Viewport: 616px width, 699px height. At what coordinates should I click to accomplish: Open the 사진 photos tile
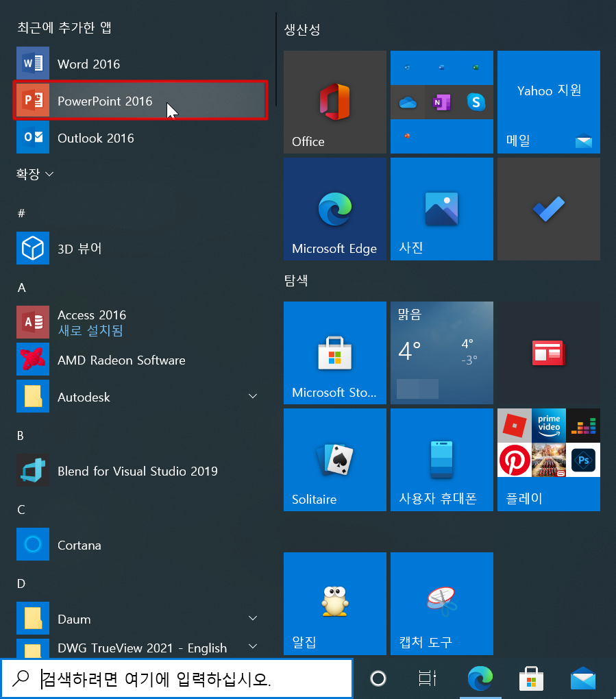click(x=442, y=209)
